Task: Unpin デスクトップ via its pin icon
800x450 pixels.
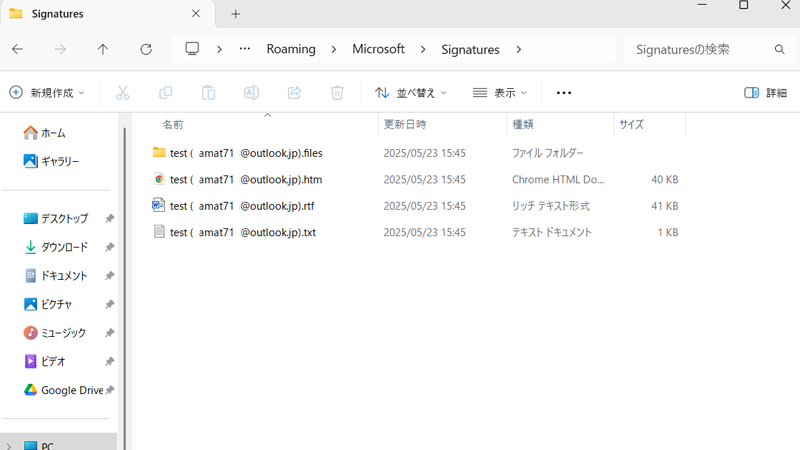Action: click(109, 219)
